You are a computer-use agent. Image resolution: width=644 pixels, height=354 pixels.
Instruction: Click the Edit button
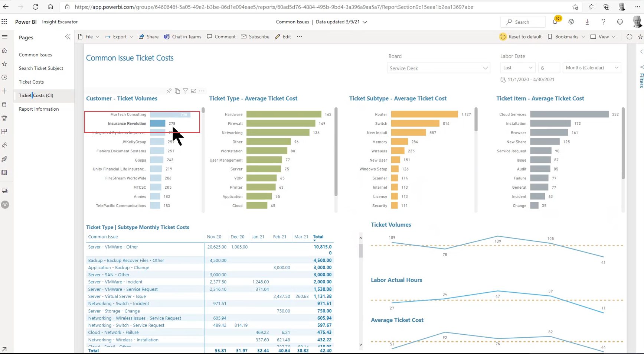283,37
